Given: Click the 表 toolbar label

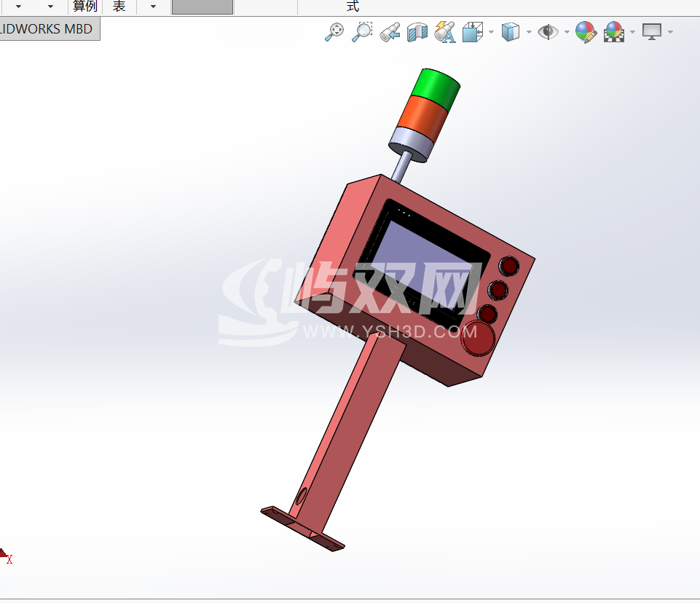Looking at the screenshot, I should (119, 7).
